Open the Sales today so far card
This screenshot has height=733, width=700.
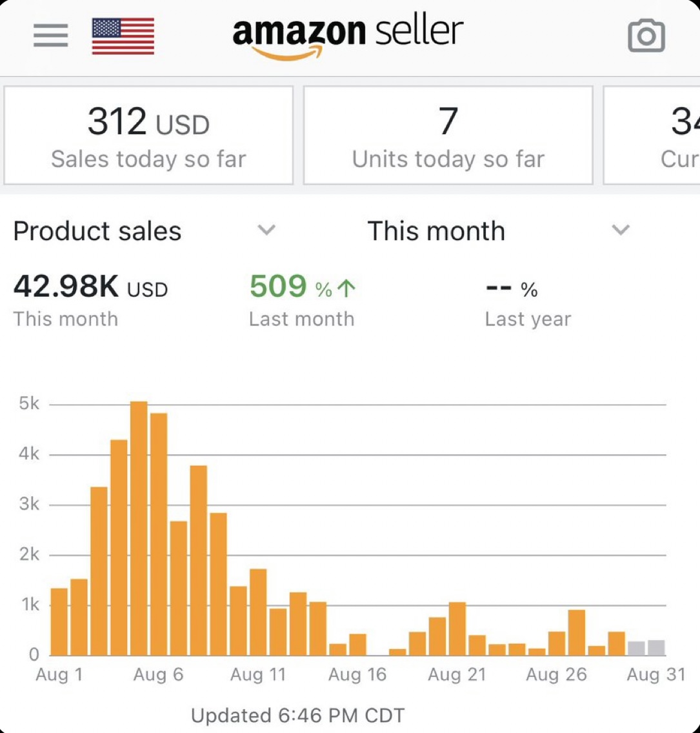tap(148, 136)
